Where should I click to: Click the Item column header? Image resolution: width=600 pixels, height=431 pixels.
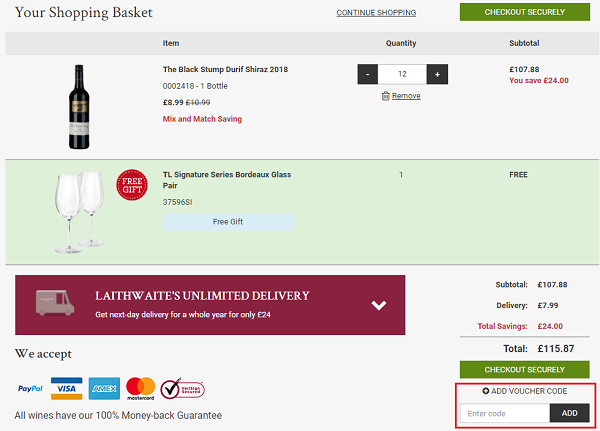(171, 43)
